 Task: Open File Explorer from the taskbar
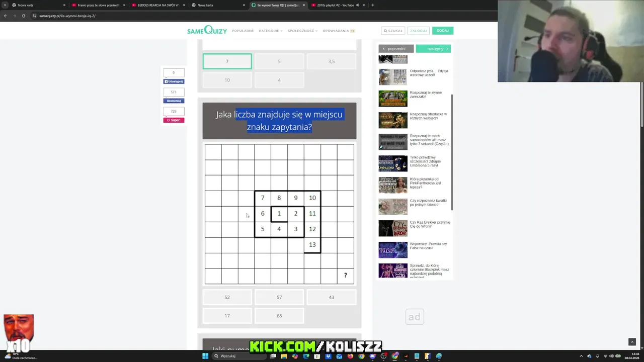(284, 356)
